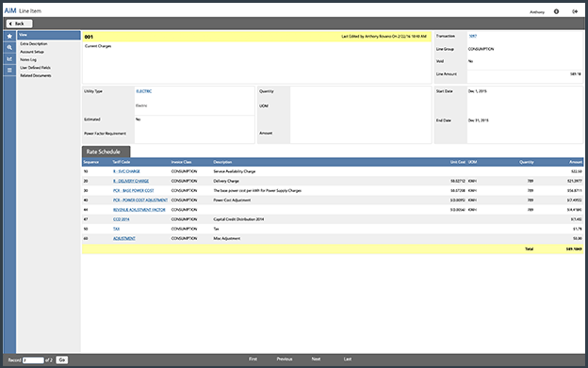Click the Total label in the yellow row
The width and height of the screenshot is (588, 368).
click(x=529, y=249)
